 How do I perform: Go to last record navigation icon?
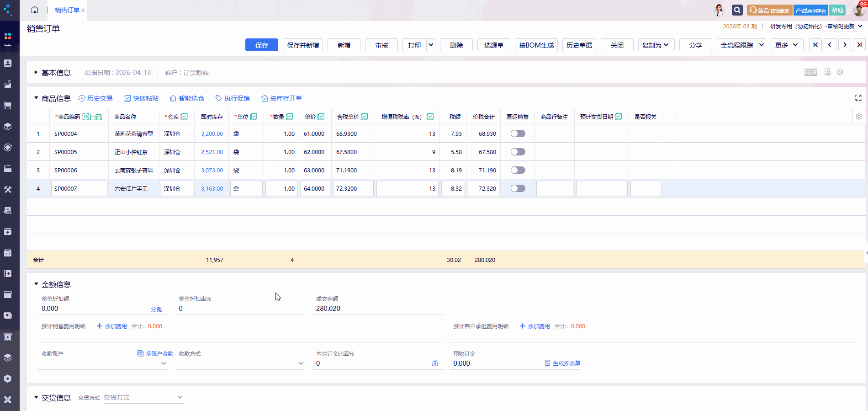pyautogui.click(x=859, y=45)
